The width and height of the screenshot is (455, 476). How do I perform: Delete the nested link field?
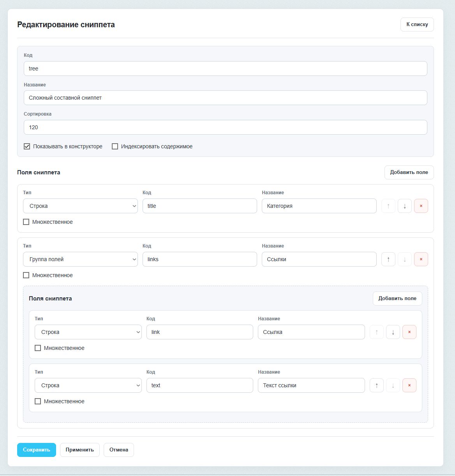pyautogui.click(x=409, y=332)
